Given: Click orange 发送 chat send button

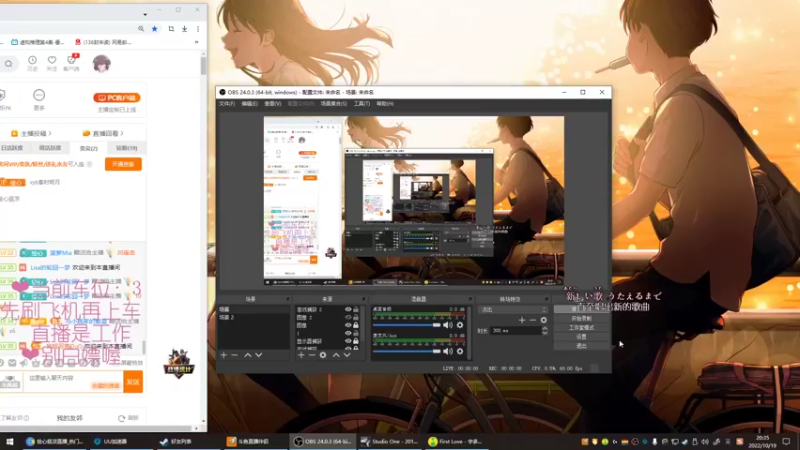Looking at the screenshot, I should [133, 382].
